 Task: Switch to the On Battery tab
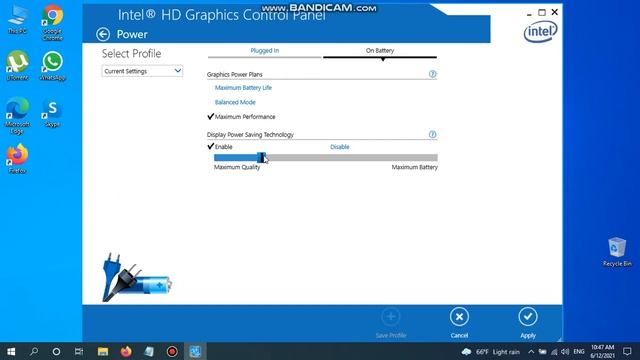click(x=380, y=51)
